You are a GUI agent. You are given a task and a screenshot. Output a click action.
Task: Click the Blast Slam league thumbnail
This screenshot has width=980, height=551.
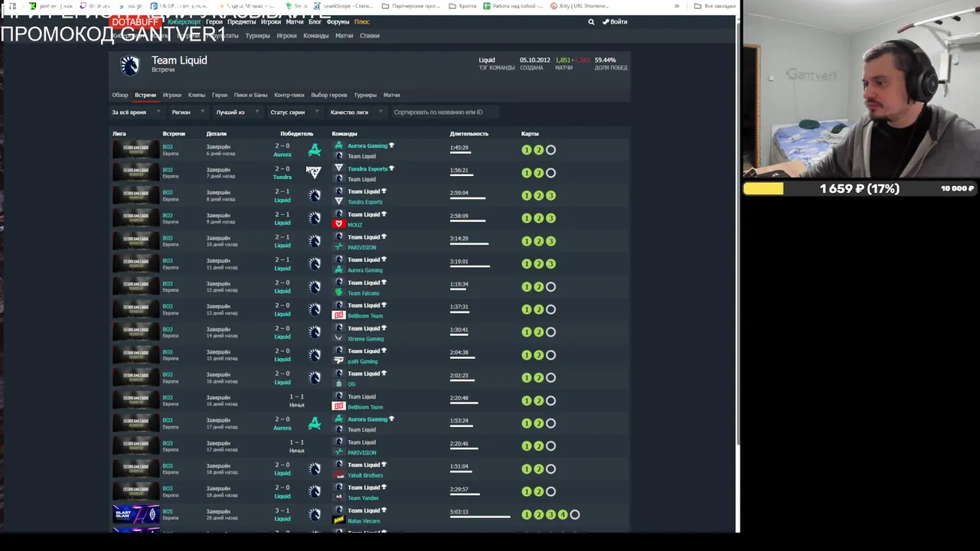click(x=136, y=514)
